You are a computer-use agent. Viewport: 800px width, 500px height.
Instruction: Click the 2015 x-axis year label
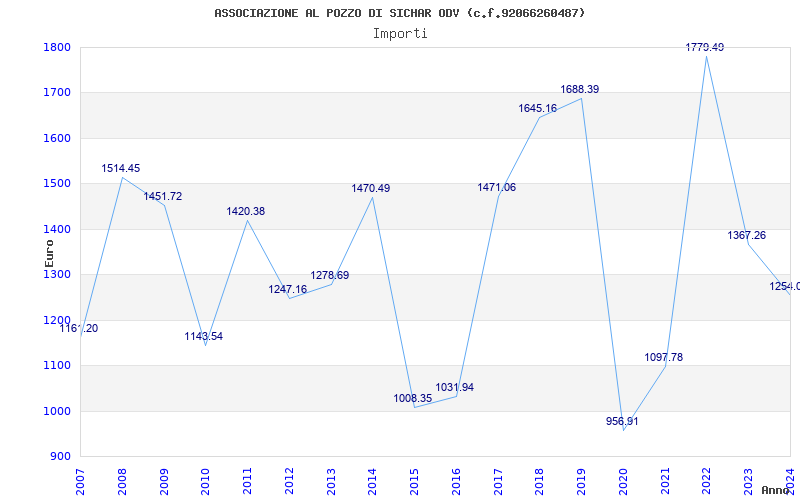point(414,481)
